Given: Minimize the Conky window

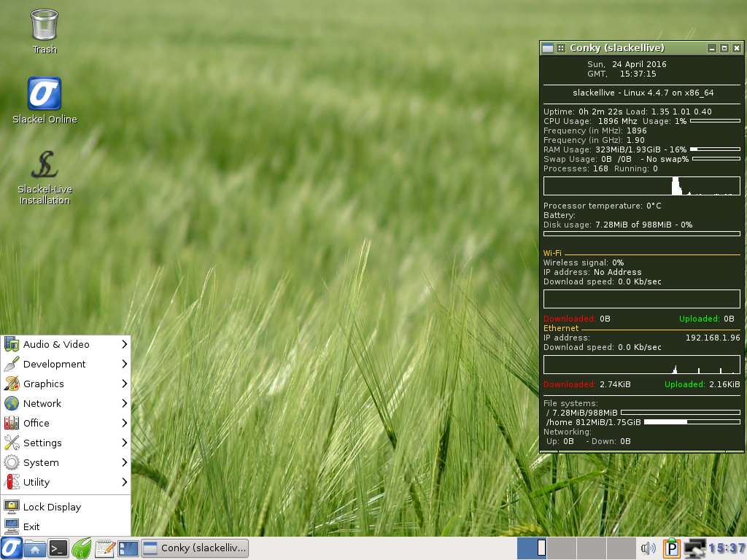Looking at the screenshot, I should tap(712, 48).
